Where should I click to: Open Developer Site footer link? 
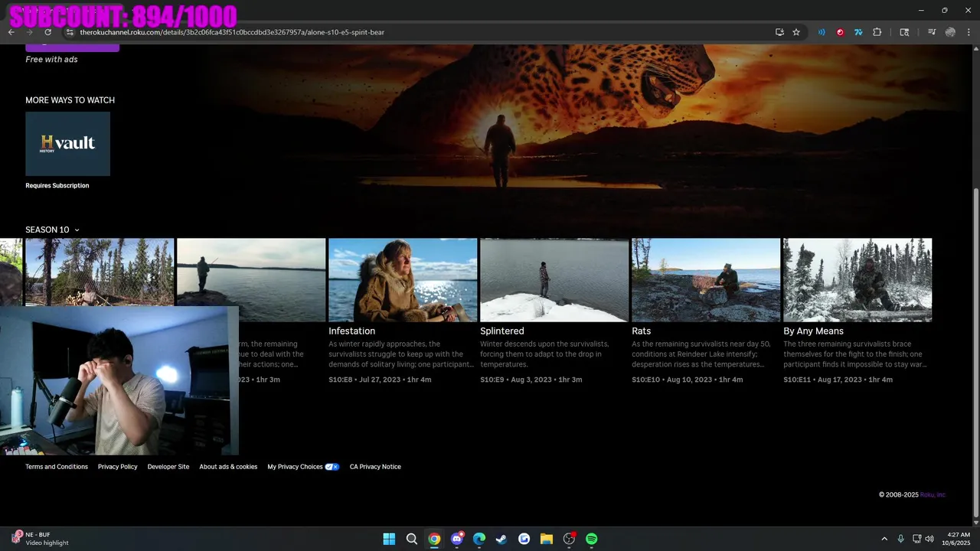pyautogui.click(x=168, y=467)
